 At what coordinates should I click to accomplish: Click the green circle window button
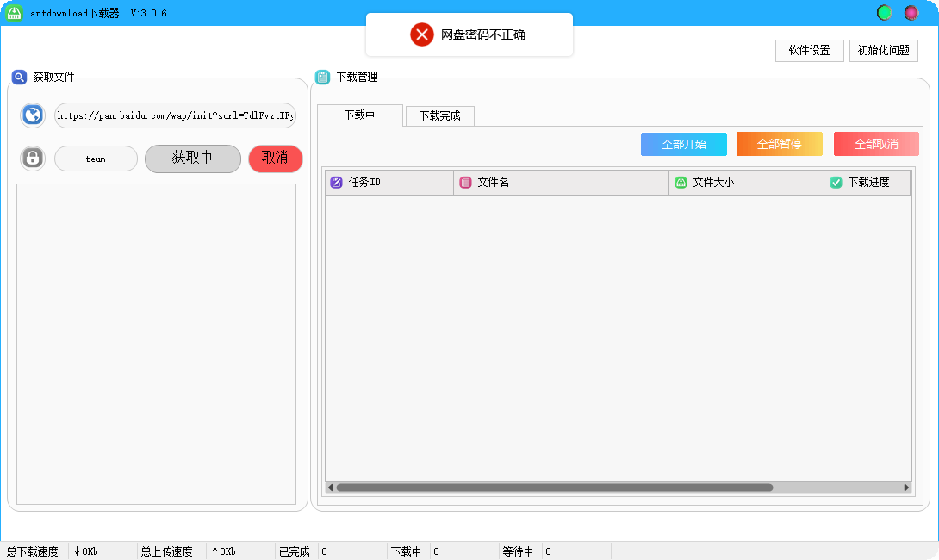(885, 13)
